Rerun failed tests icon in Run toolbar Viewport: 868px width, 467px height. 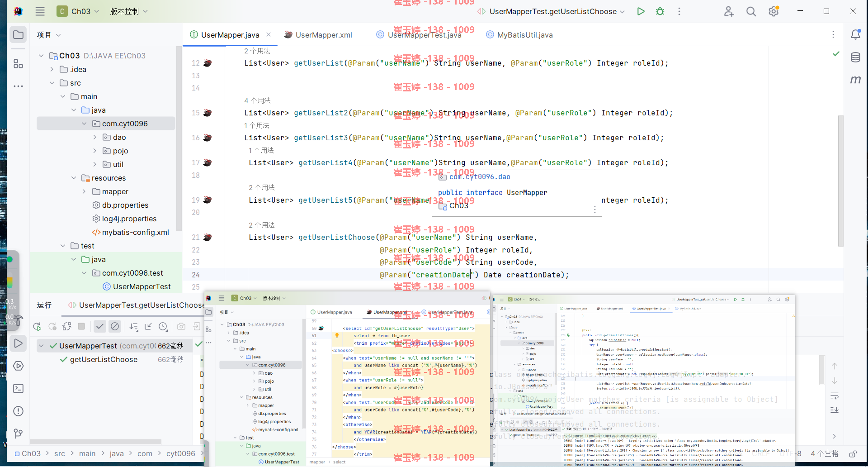click(x=52, y=326)
